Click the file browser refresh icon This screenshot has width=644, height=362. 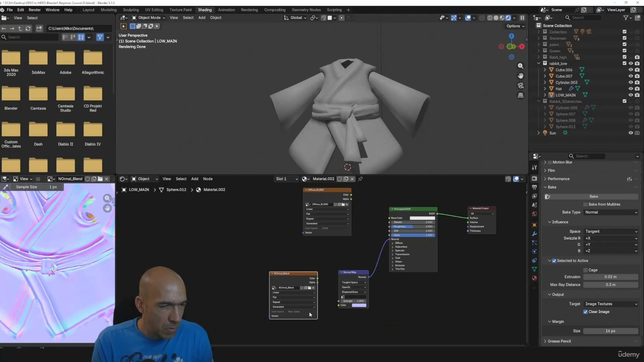pos(28,28)
